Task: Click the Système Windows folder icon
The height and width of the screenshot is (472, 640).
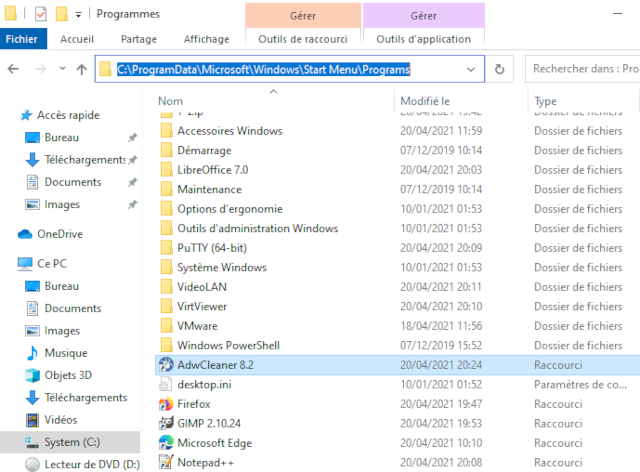Action: (166, 267)
